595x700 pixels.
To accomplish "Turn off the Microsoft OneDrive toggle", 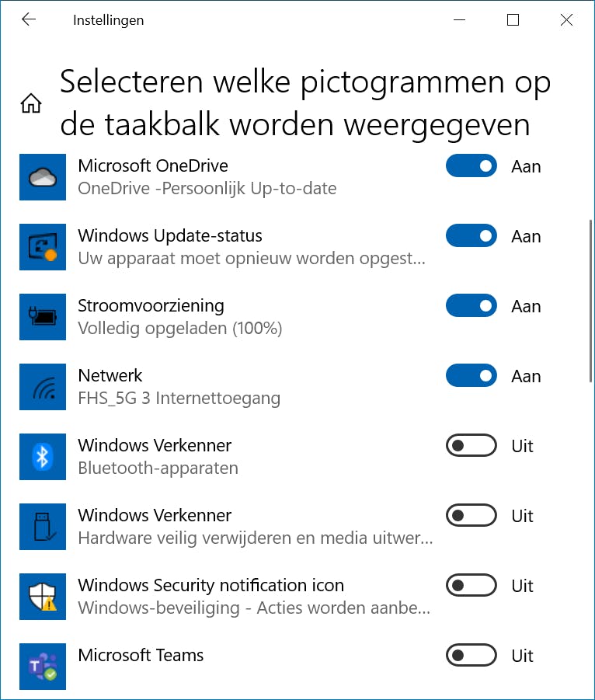I will [471, 166].
